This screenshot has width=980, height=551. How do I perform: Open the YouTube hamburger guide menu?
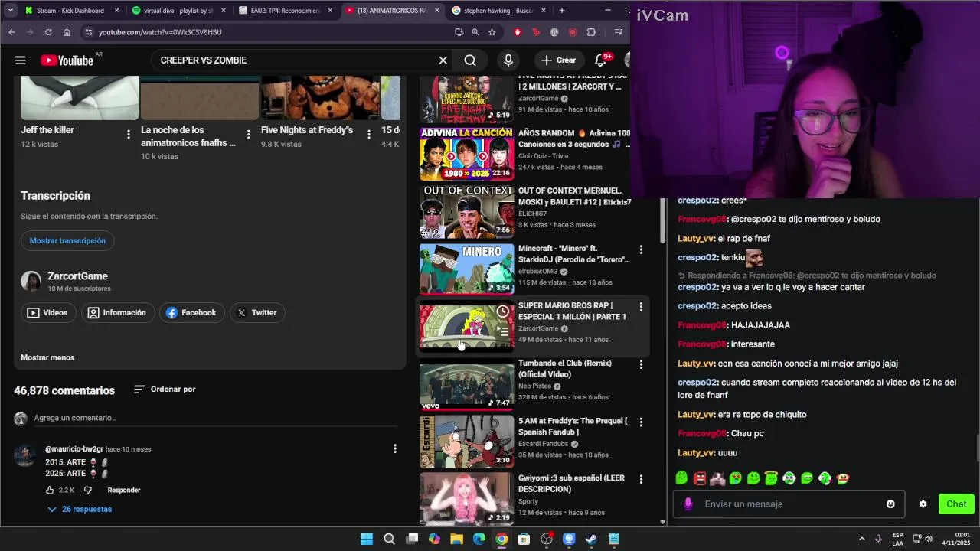pyautogui.click(x=21, y=60)
